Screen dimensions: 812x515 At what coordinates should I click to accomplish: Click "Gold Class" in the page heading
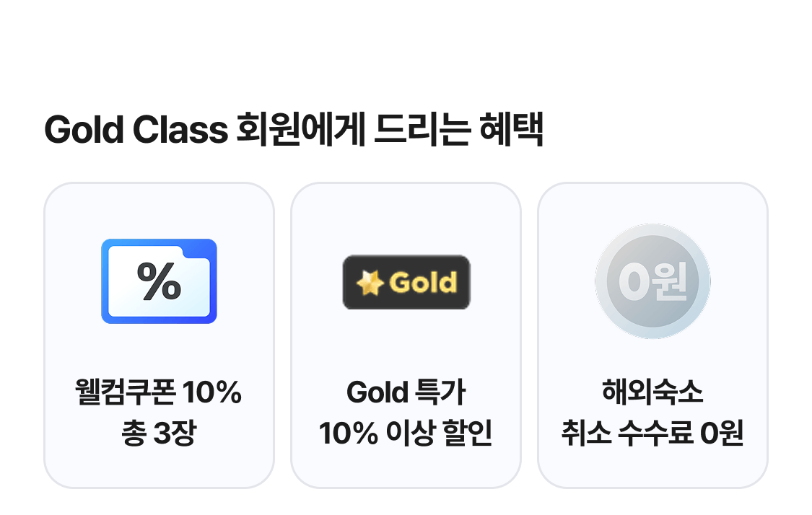pyautogui.click(x=136, y=131)
